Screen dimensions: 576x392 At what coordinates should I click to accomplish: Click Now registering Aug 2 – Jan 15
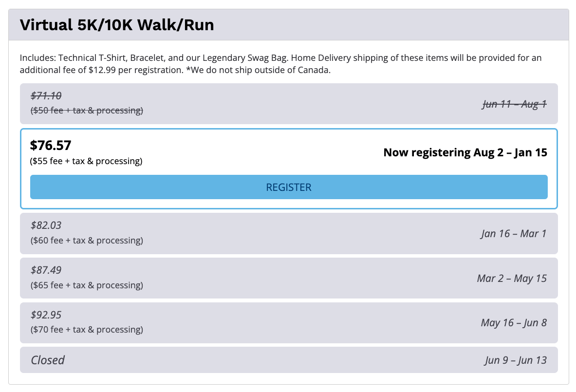coord(465,152)
